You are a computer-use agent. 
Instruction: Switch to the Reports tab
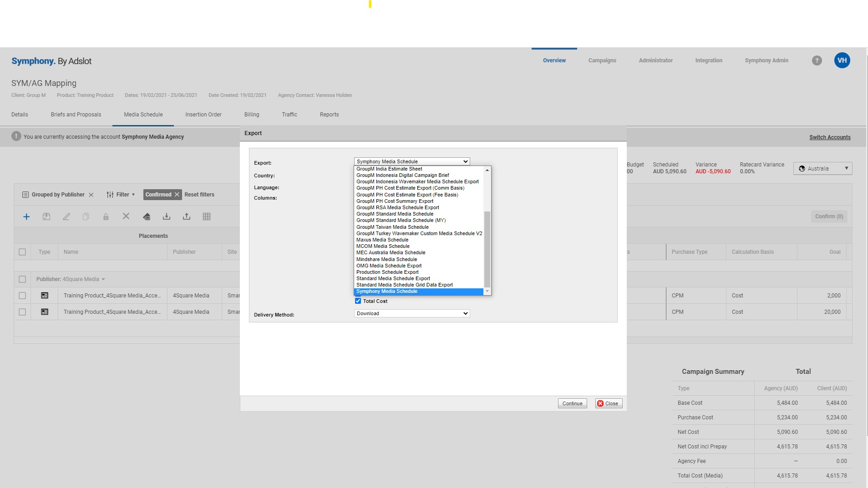[329, 115]
